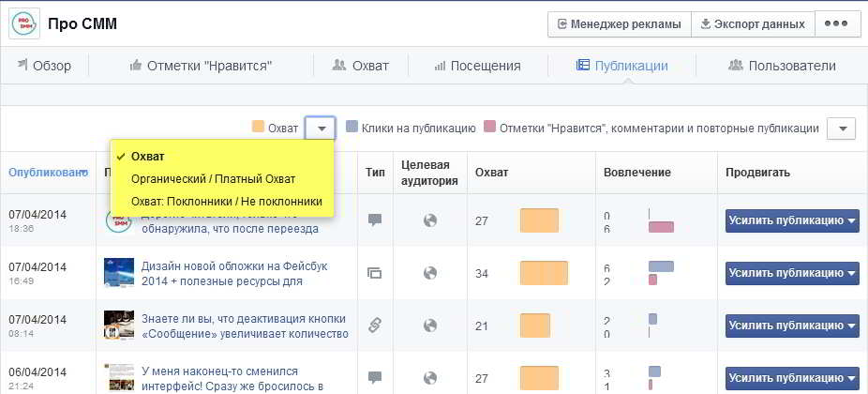868x394 pixels.
Task: Click globe audience icon in 16:49 row
Action: click(x=430, y=273)
